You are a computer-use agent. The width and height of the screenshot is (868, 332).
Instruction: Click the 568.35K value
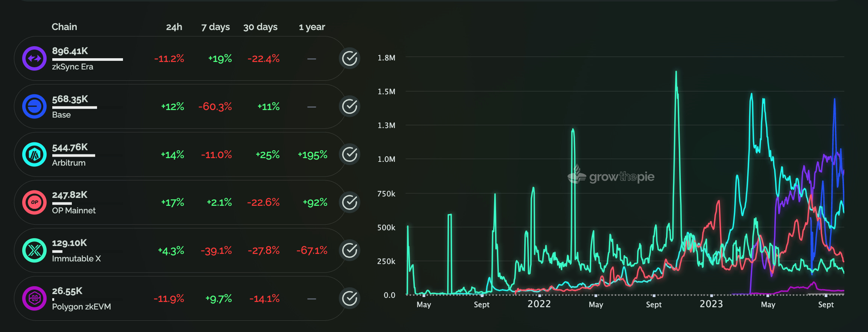(x=70, y=99)
